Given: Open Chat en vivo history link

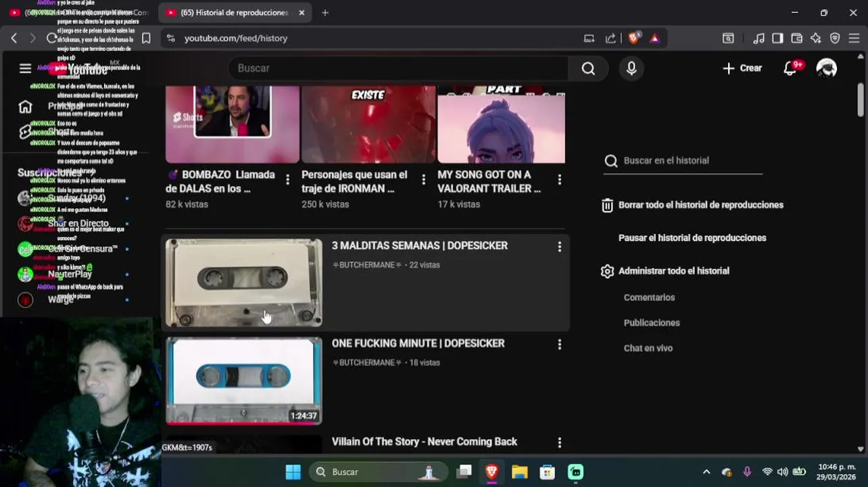Looking at the screenshot, I should tap(648, 348).
